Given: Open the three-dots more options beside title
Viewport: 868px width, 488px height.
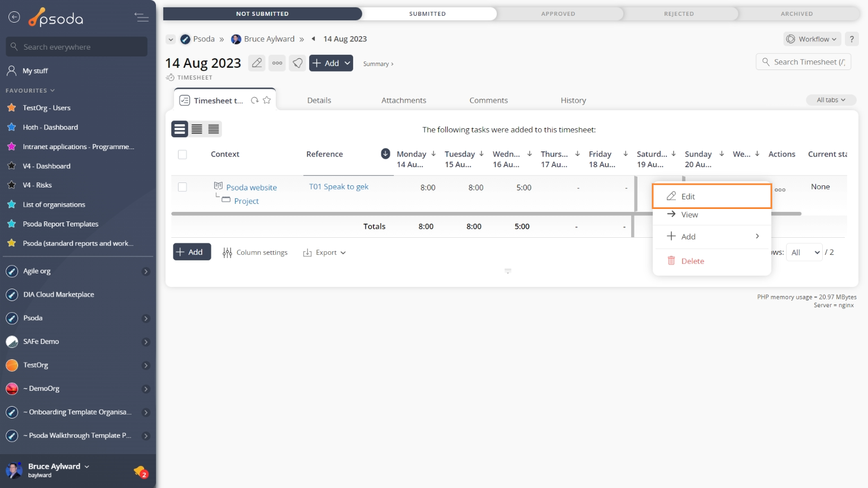Looking at the screenshot, I should (x=277, y=63).
